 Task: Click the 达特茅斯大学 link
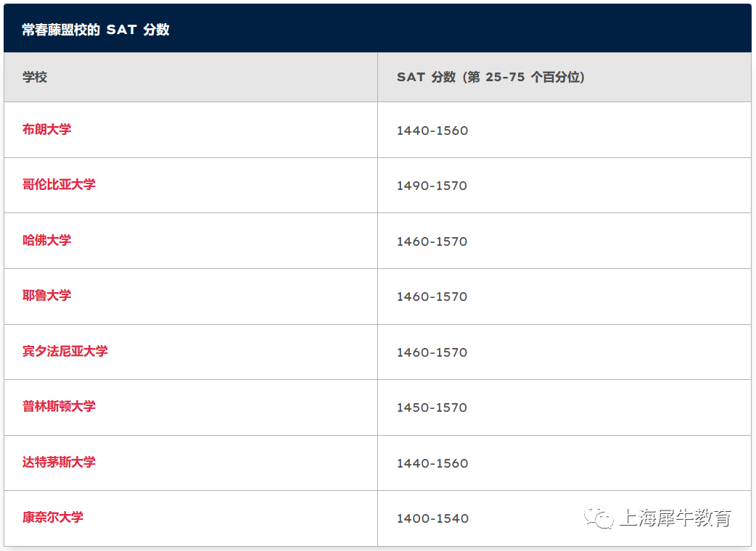(59, 462)
